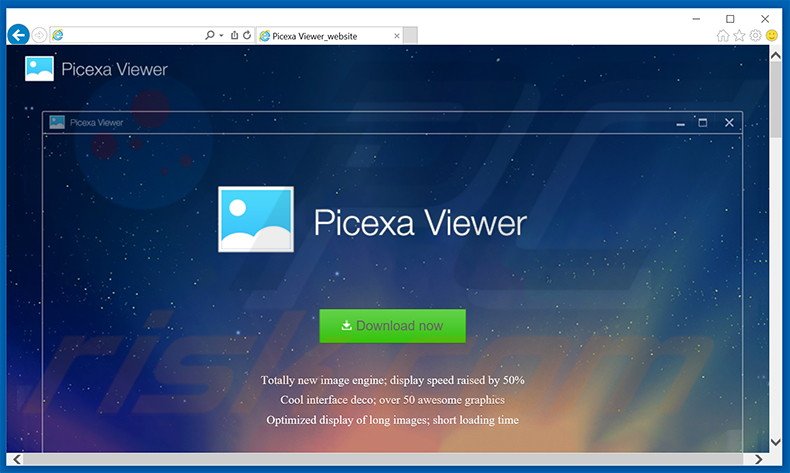Click text 'Optimized display of long images; short loading time'
The height and width of the screenshot is (473, 790).
392,420
